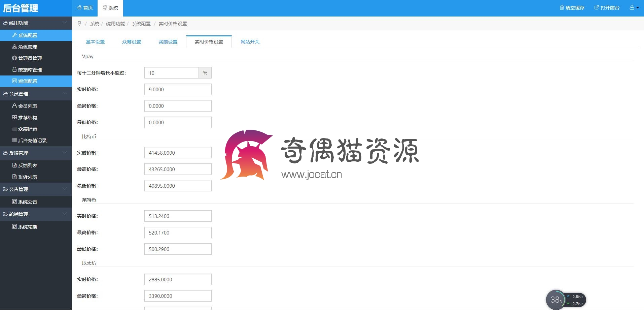Screen dimensions: 644x310
Task: Click the 角色管理 icon in the sidebar
Action: point(14,46)
